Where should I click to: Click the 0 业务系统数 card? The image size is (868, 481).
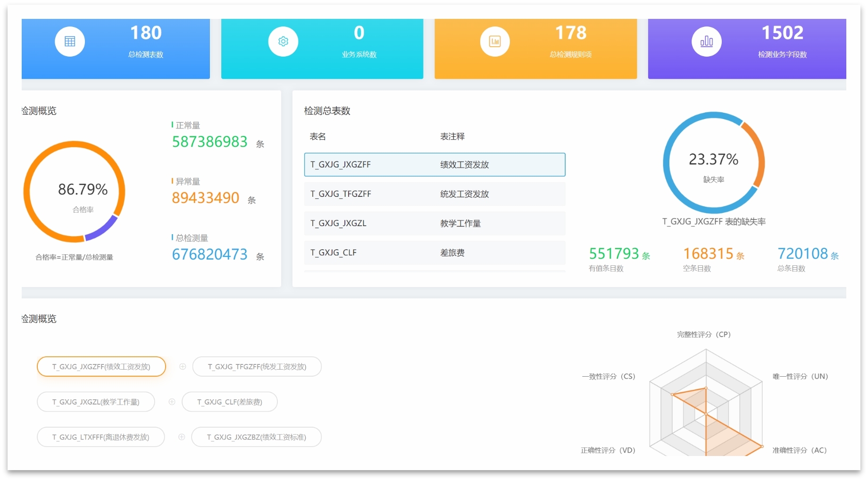[322, 49]
